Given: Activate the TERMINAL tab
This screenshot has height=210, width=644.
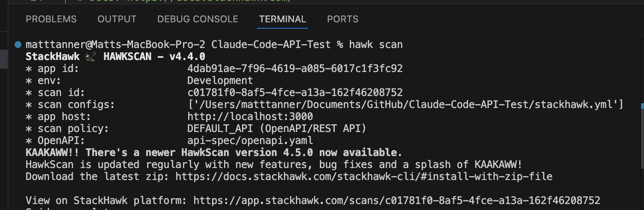Looking at the screenshot, I should coord(283,19).
